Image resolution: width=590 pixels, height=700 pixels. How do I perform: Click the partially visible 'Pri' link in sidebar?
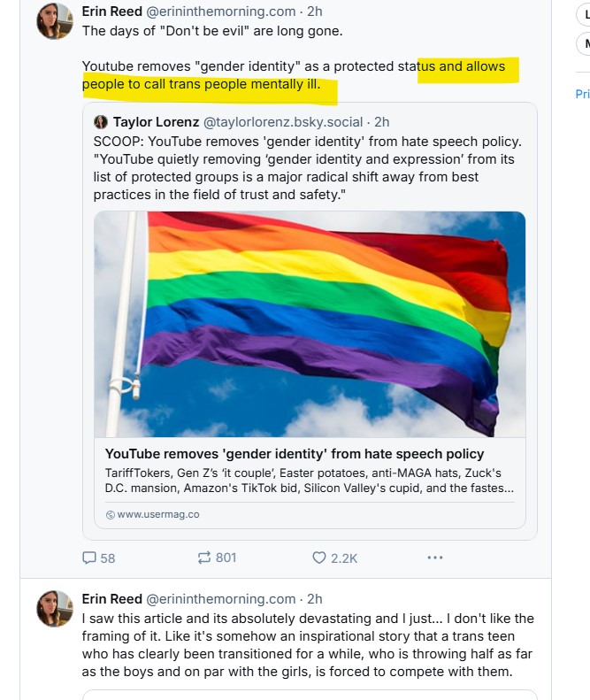pos(582,94)
